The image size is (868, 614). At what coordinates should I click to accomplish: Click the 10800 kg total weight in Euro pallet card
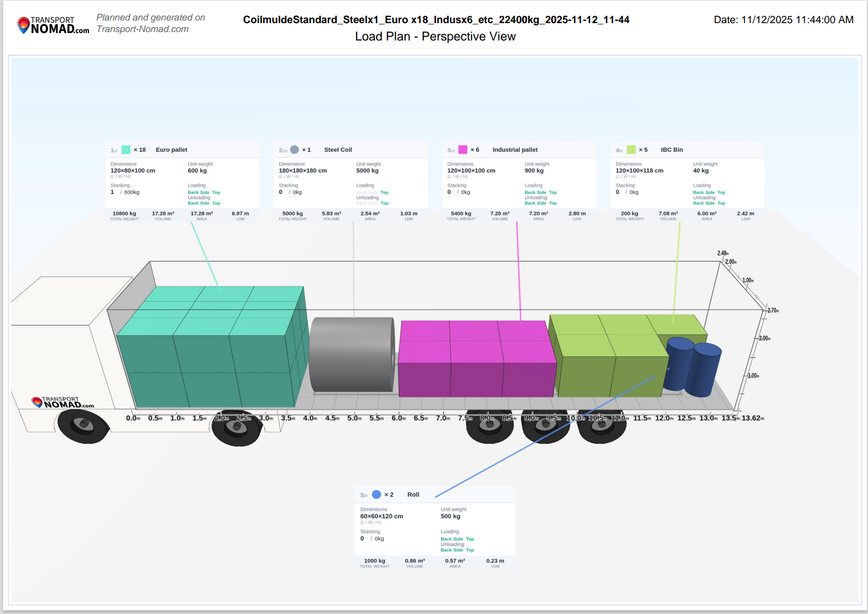tap(124, 214)
